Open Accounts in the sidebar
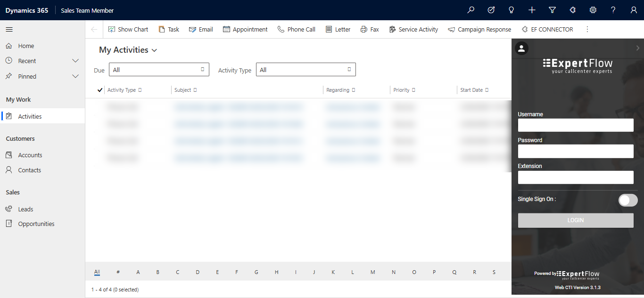 pos(30,155)
